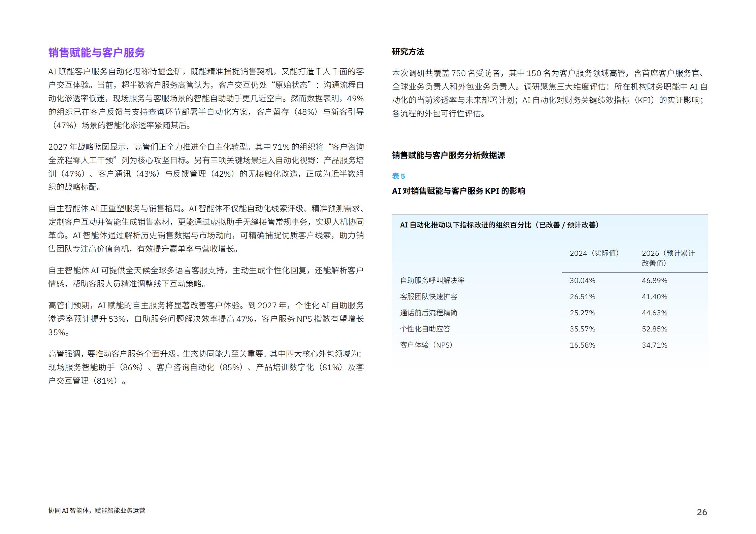
Task: Click the 2024（实际值）column header
Action: tap(594, 253)
